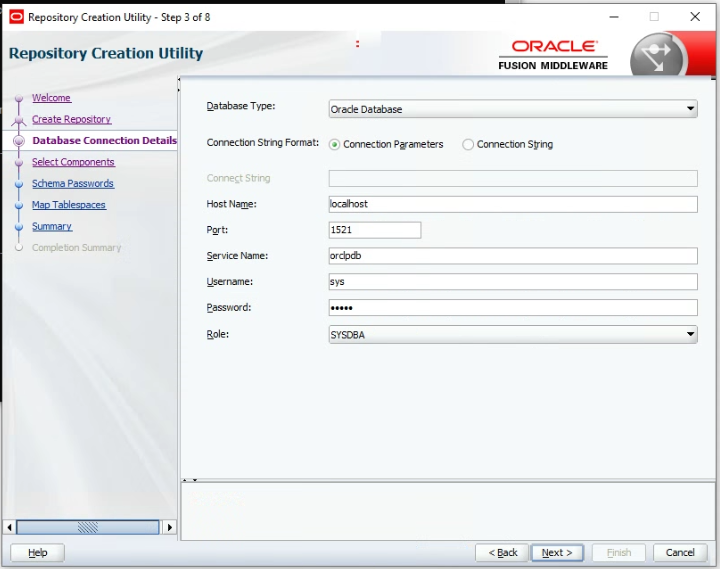The image size is (720, 569).
Task: Select the Connection String radio button
Action: click(x=467, y=145)
